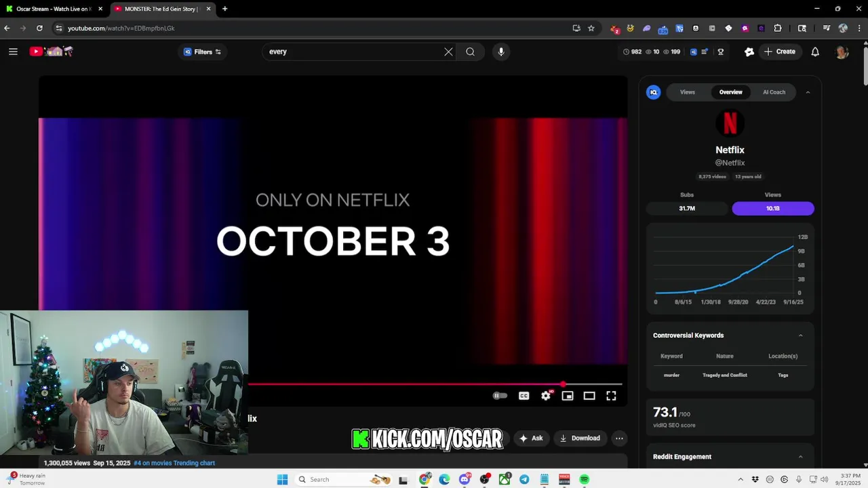Enable miniplayer mode
868x488 pixels.
point(568,396)
